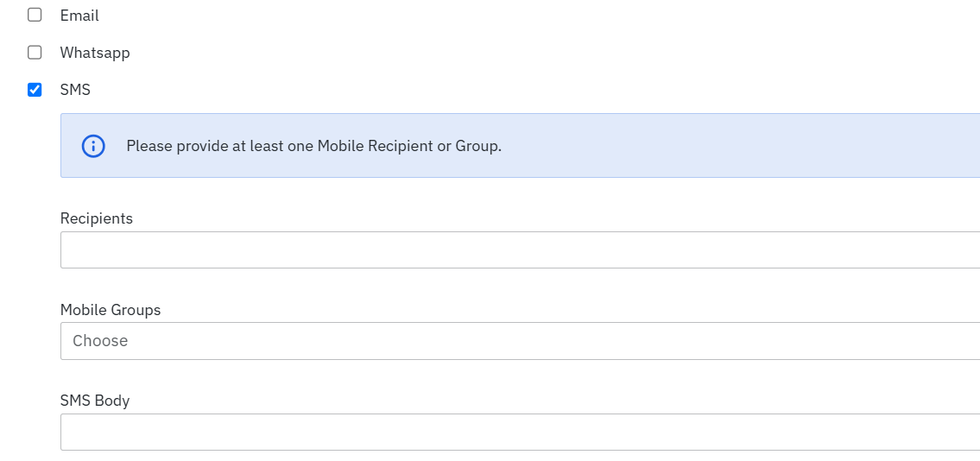Focus the Recipients input field
The height and width of the screenshot is (461, 980).
518,250
